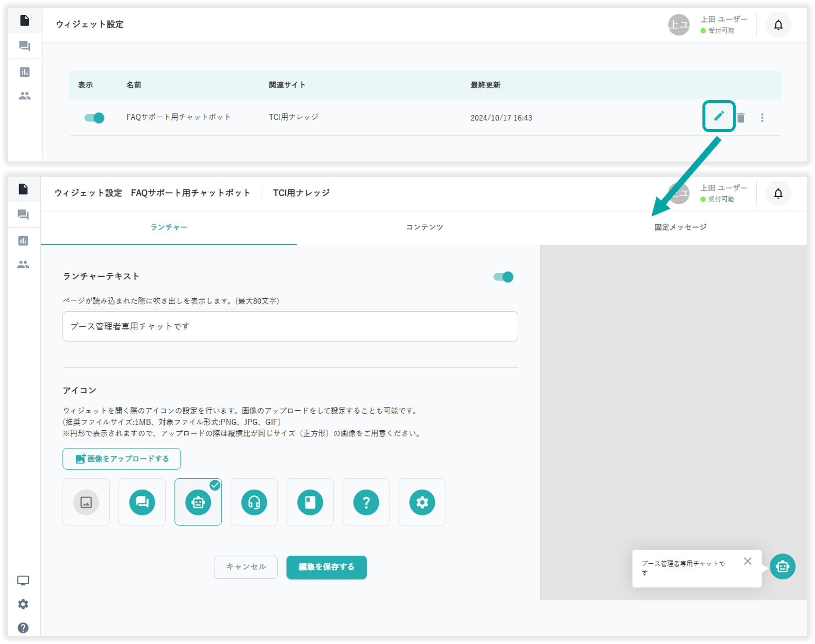
Task: Open chat icon in lower panel sidebar
Action: pyautogui.click(x=23, y=215)
